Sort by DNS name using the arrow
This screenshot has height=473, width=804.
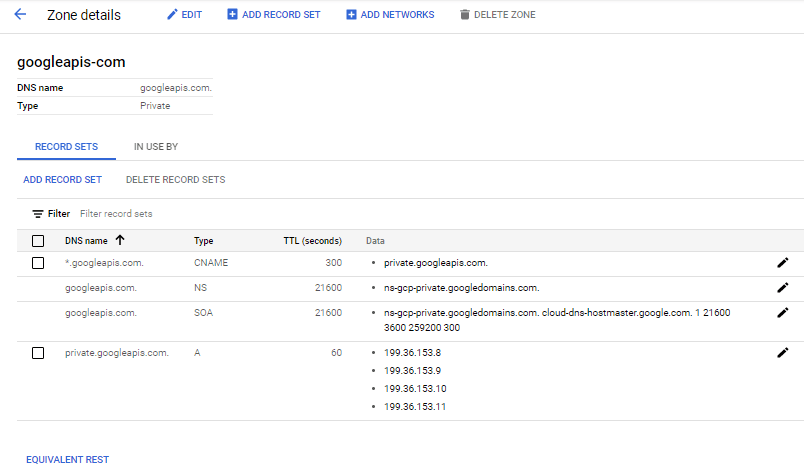pyautogui.click(x=120, y=240)
